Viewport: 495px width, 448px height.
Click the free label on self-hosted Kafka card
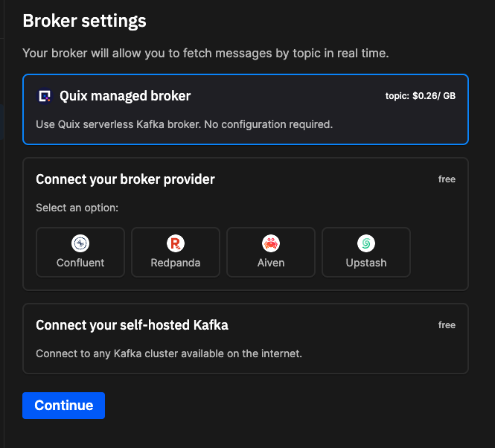tap(447, 325)
